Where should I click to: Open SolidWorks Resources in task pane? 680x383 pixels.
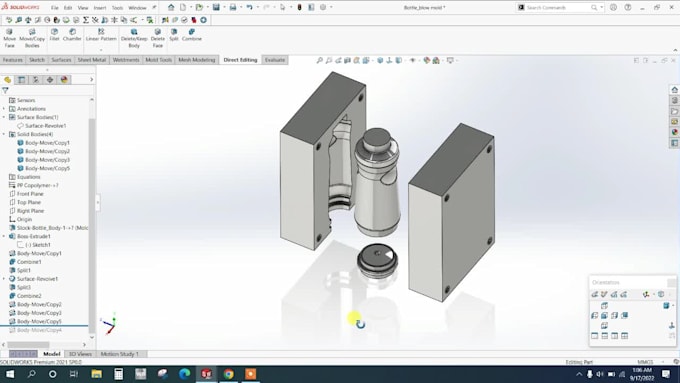(674, 90)
